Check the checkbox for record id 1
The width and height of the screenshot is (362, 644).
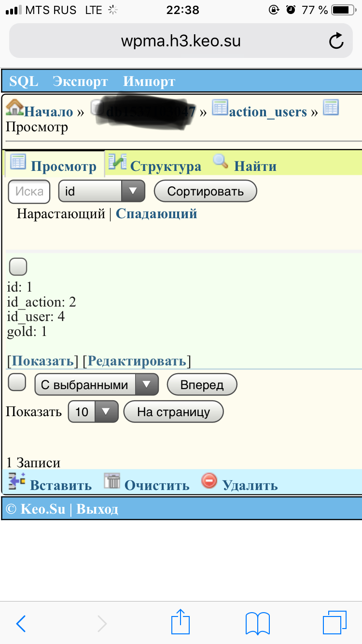18,266
